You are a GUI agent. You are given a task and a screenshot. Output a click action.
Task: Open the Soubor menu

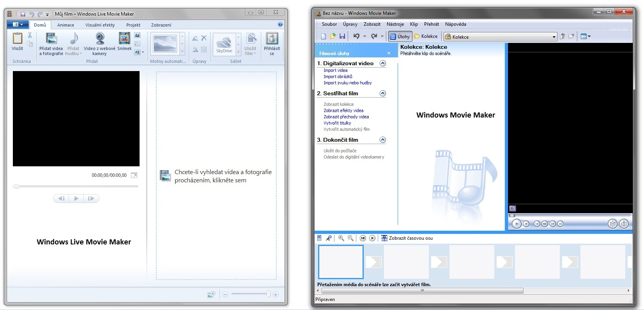[329, 24]
